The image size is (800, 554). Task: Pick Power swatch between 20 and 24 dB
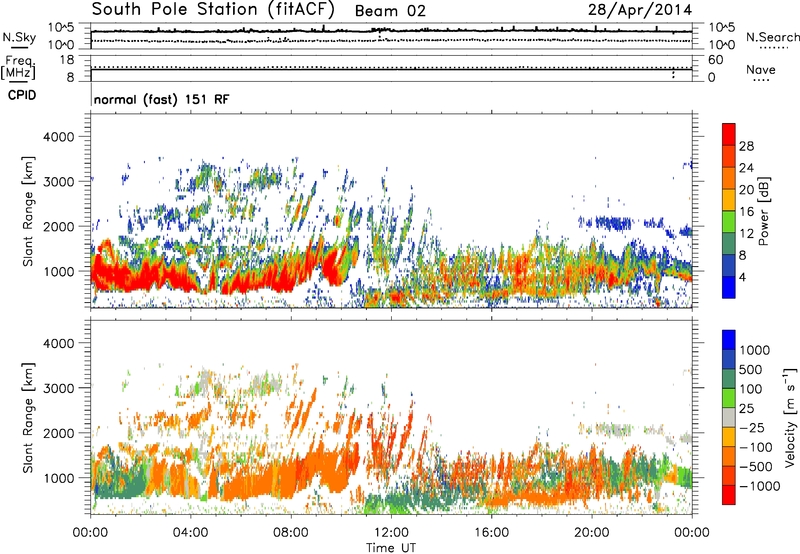pyautogui.click(x=729, y=179)
